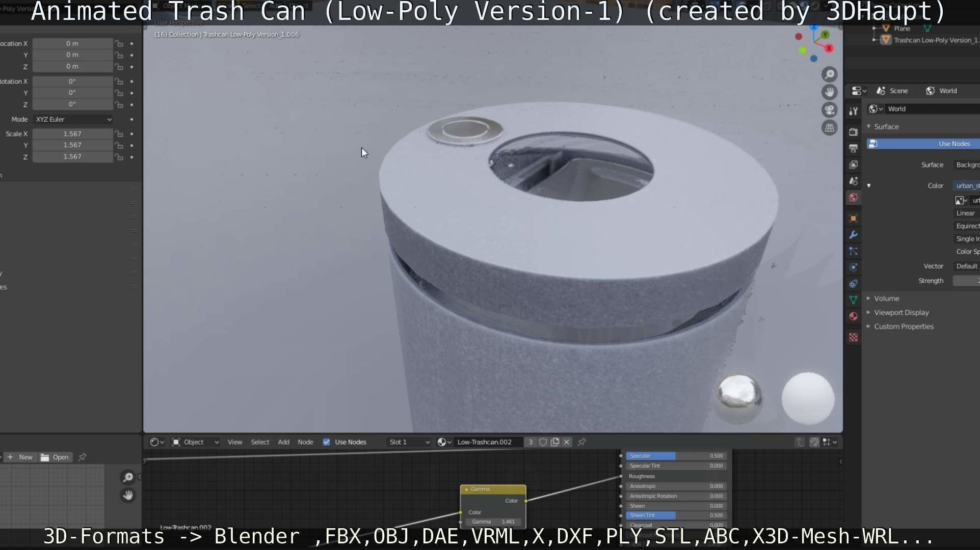Open the Render properties tab
The image size is (980, 550).
(x=854, y=132)
